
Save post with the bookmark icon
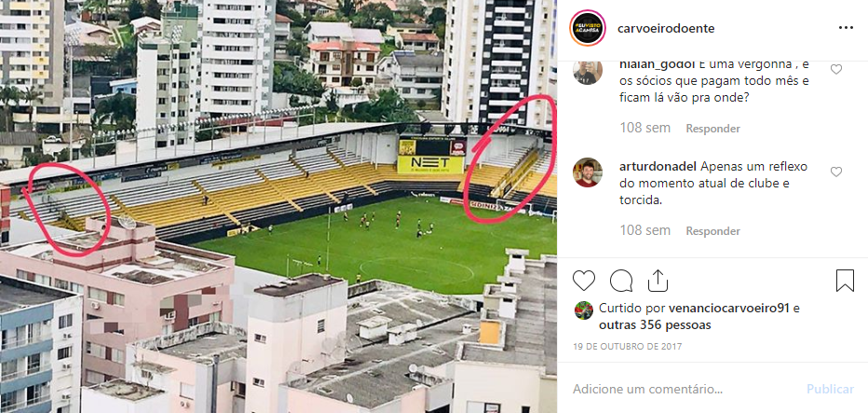(845, 281)
